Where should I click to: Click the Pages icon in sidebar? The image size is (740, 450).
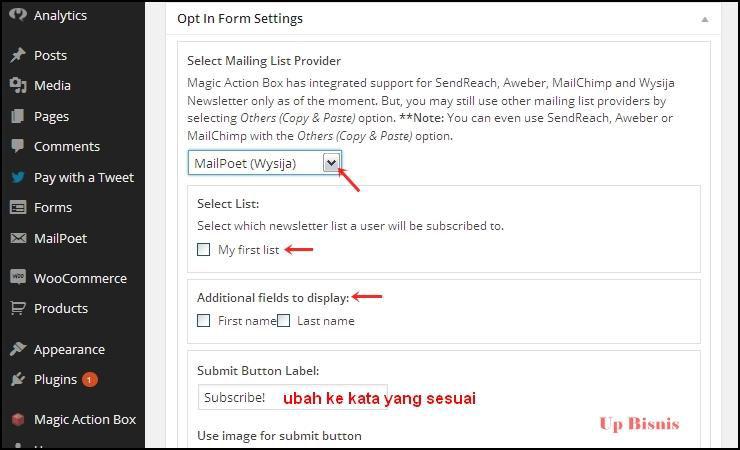[17, 116]
